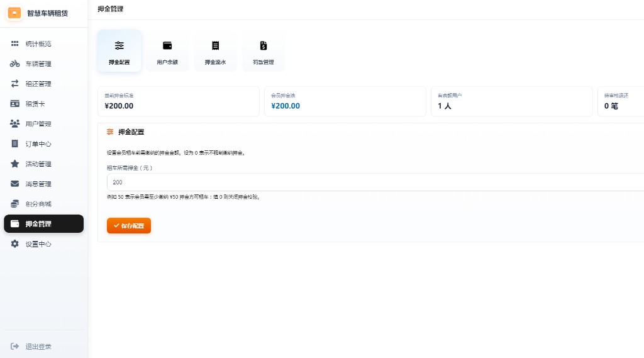Click the 租还管理 exchange arrows icon

tap(15, 84)
